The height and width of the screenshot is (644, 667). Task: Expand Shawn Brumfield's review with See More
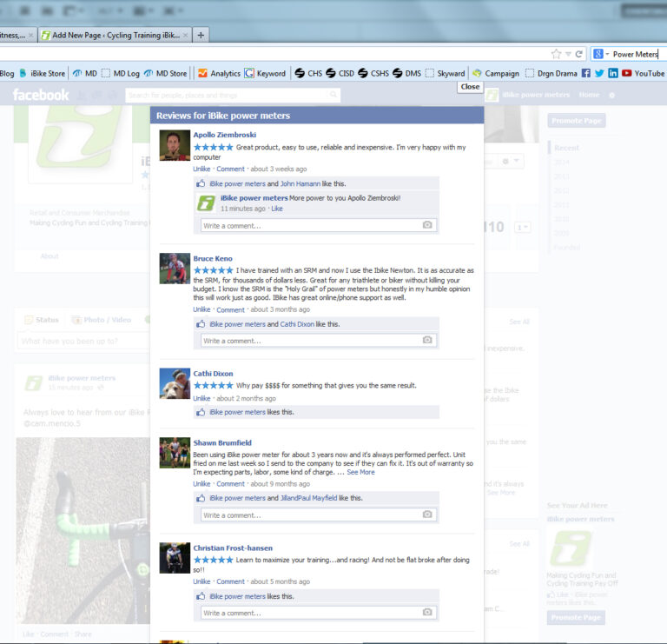click(360, 472)
